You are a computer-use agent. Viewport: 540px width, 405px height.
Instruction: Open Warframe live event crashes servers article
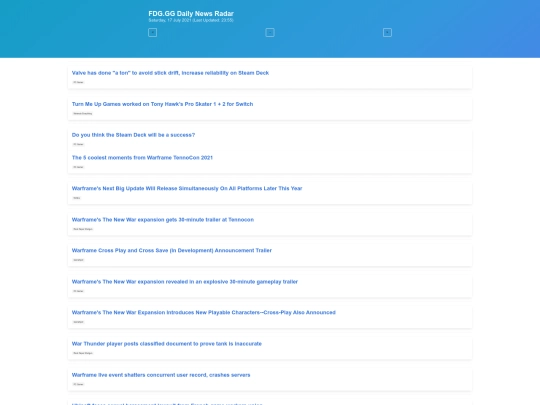161,375
